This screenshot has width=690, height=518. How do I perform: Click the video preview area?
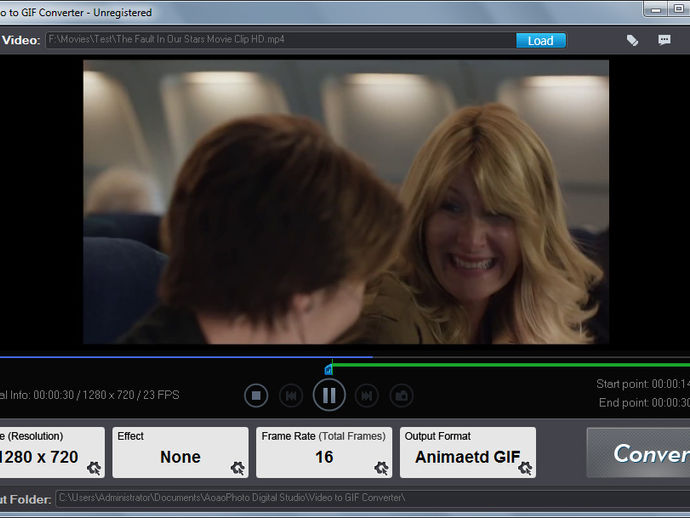click(x=346, y=202)
